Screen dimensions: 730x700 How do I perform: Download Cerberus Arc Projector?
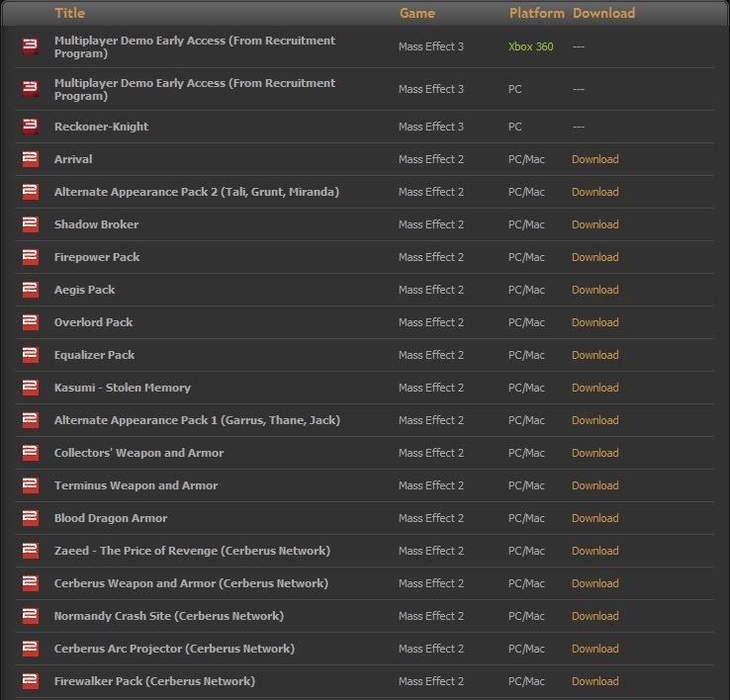click(x=595, y=649)
